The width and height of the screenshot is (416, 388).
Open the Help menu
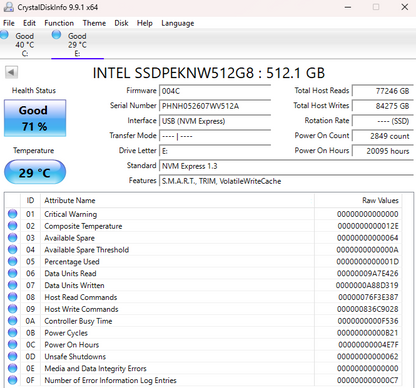tap(145, 23)
